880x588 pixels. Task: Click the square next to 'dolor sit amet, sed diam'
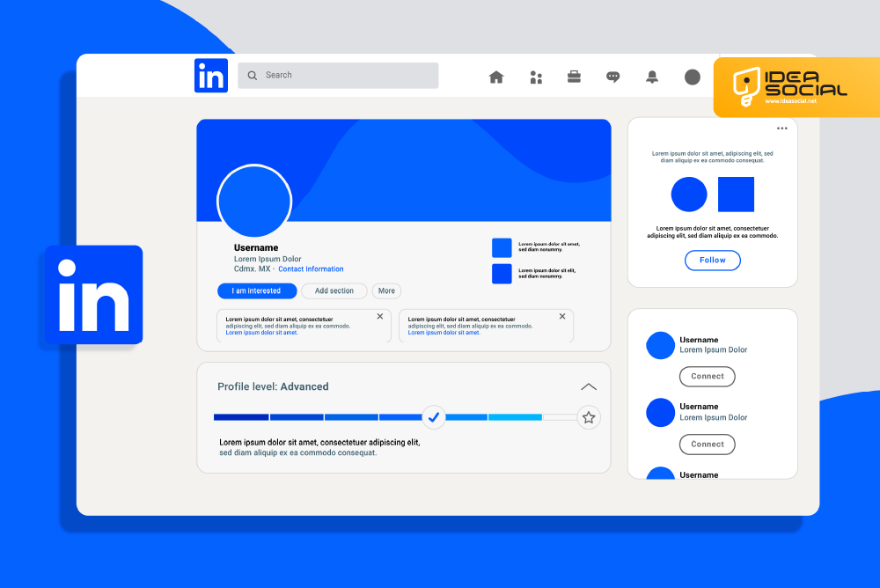point(502,247)
